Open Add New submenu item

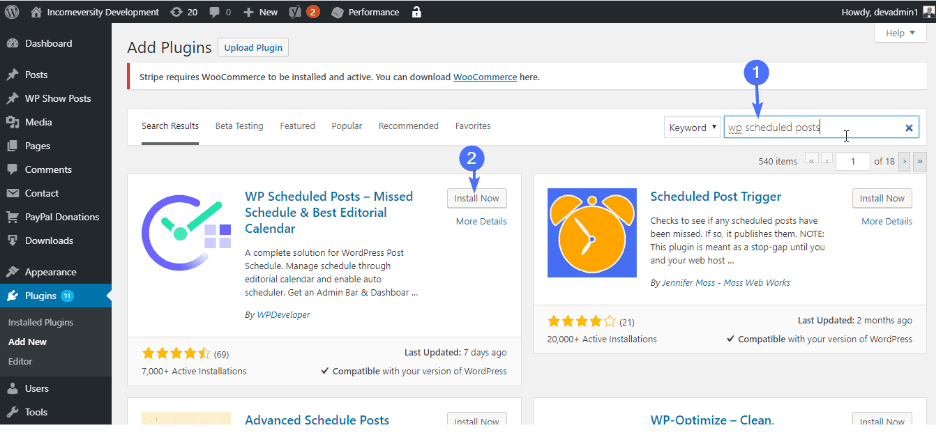[x=28, y=342]
